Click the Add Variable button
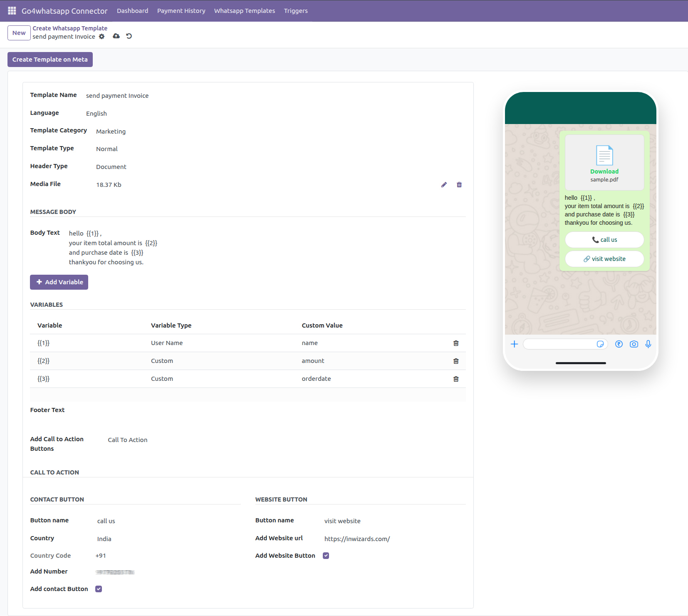This screenshot has width=688, height=616. coord(59,282)
